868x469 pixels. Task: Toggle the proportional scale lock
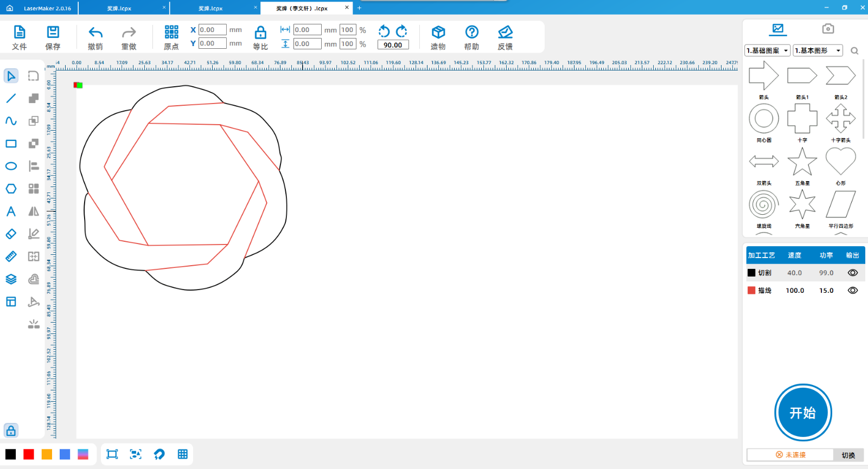pyautogui.click(x=260, y=33)
